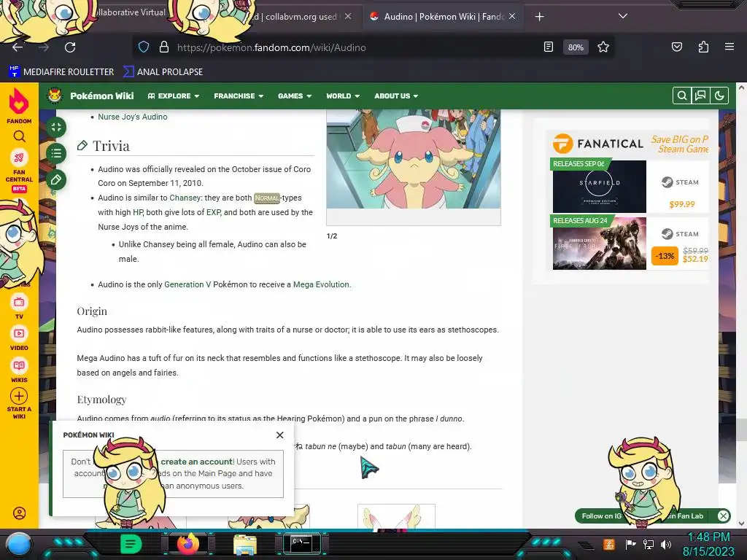This screenshot has width=747, height=560.
Task: Expand the World dropdown menu
Action: pos(343,96)
